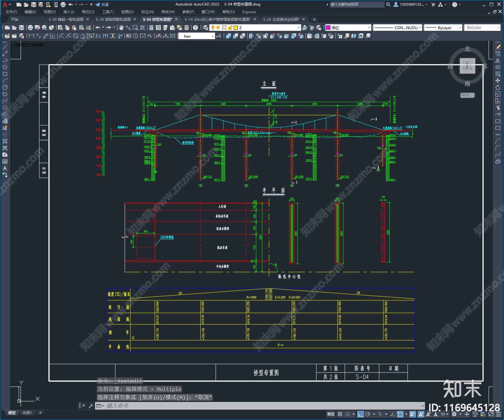
Task: Click the WCS button under the ViewCube
Action: point(467,95)
